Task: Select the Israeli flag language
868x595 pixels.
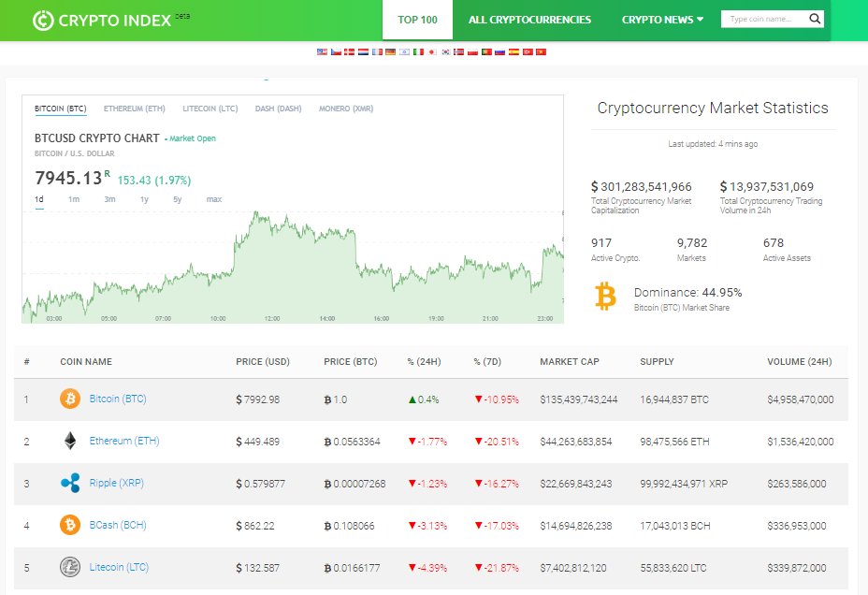Action: pyautogui.click(x=405, y=52)
